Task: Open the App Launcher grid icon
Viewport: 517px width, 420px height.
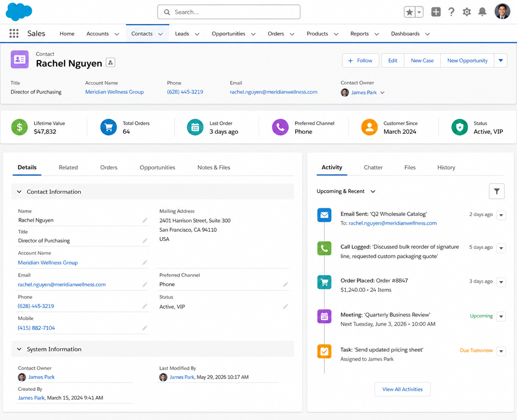Action: pyautogui.click(x=14, y=33)
